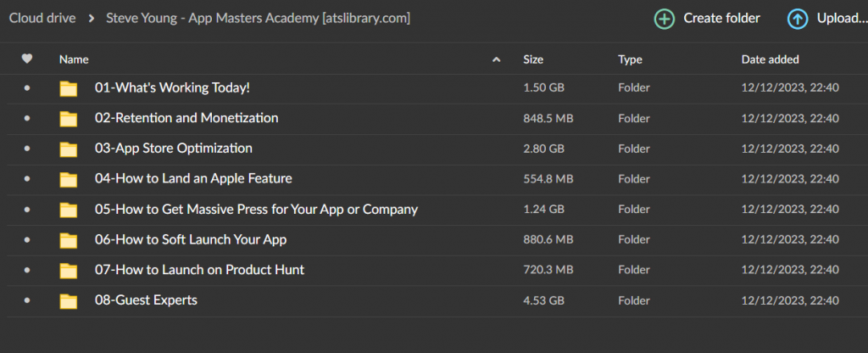Select the 08-Guest Experts folder name

(x=146, y=300)
